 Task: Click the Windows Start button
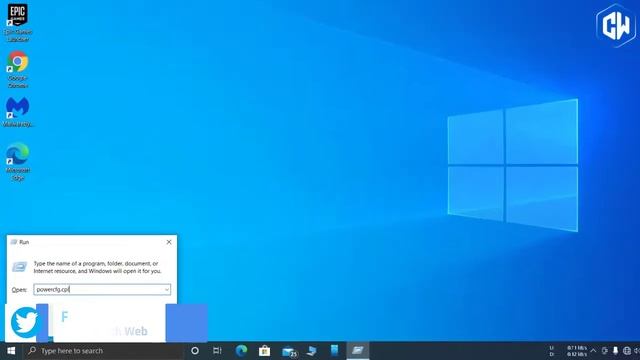click(11, 351)
